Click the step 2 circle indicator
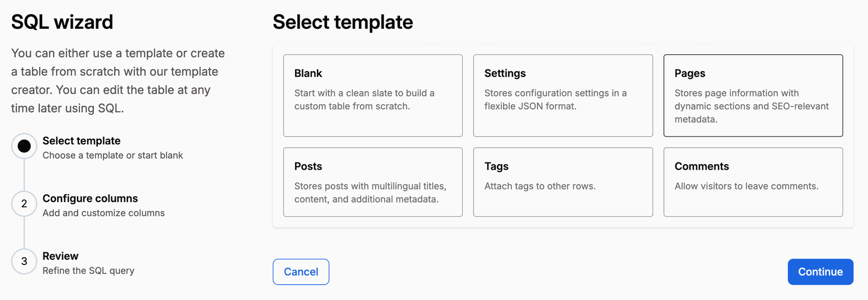This screenshot has height=300, width=868. pos(24,204)
